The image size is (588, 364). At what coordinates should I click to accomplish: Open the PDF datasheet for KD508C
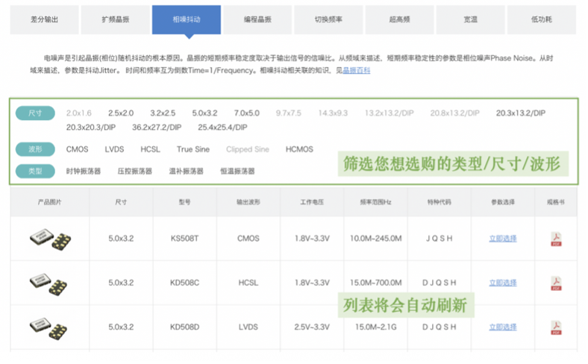pyautogui.click(x=555, y=283)
